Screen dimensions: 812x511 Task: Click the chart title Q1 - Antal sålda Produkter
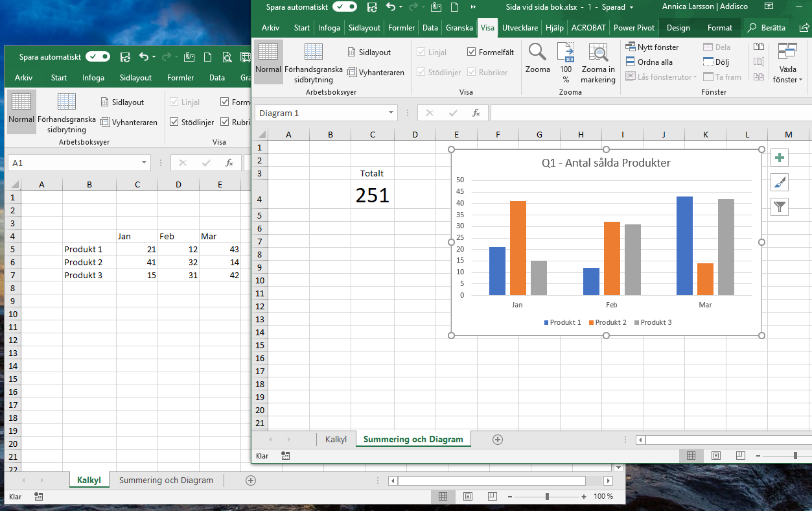[606, 163]
